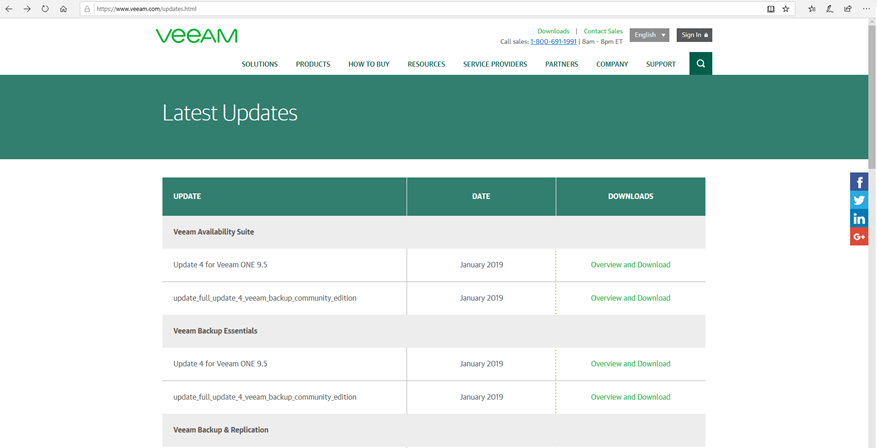Open the Products menu
Image resolution: width=877 pixels, height=448 pixels.
[x=313, y=64]
